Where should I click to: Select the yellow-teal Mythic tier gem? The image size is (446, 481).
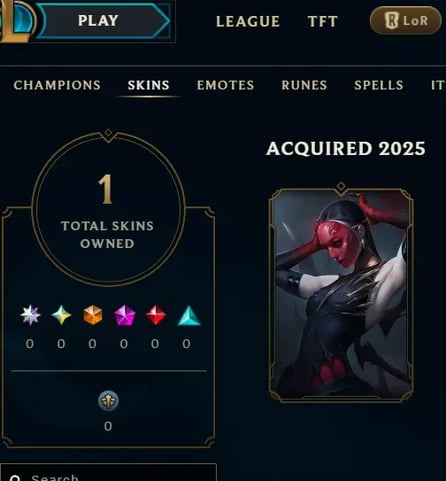click(61, 315)
